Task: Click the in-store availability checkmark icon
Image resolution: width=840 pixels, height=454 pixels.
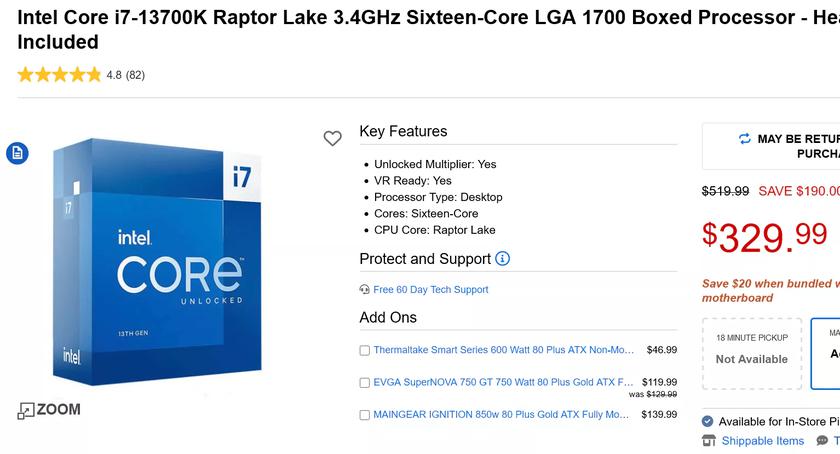Action: 708,422
